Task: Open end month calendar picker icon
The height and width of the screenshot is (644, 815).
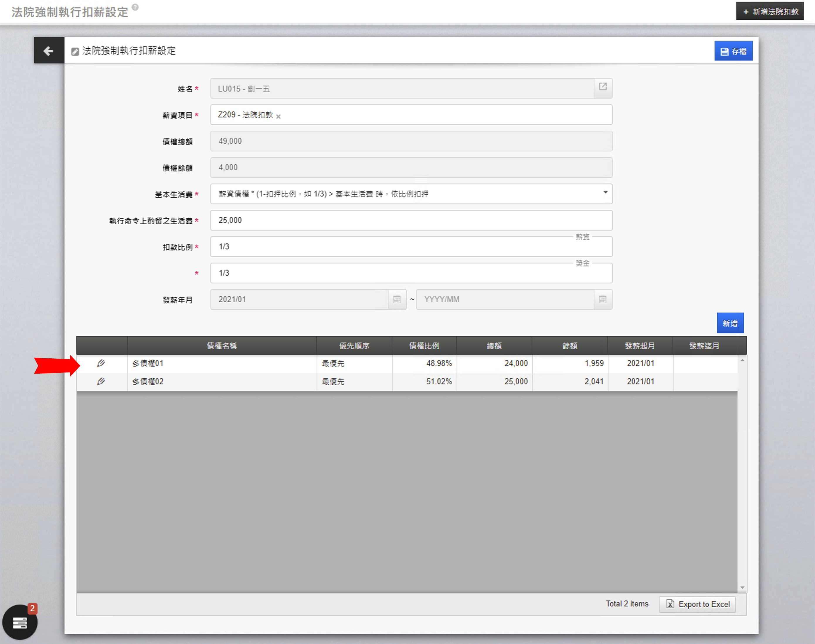Action: [602, 299]
